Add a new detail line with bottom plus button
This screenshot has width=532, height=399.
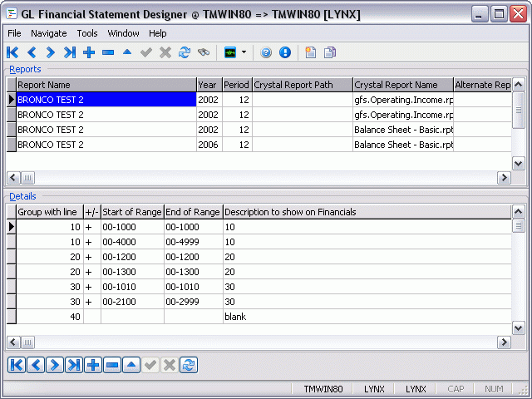point(93,365)
